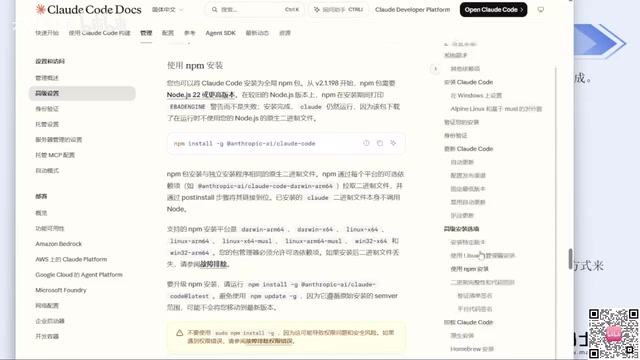
Task: Click the info icon in npm code block
Action: (x=366, y=143)
